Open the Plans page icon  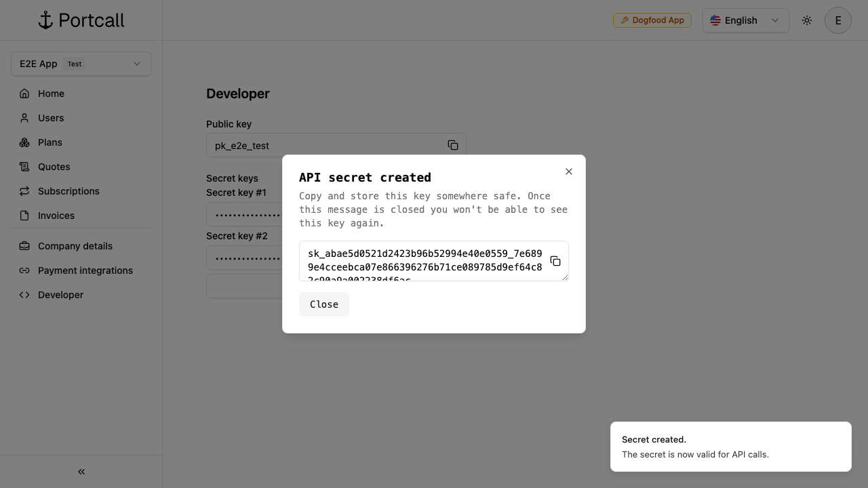[x=24, y=142]
